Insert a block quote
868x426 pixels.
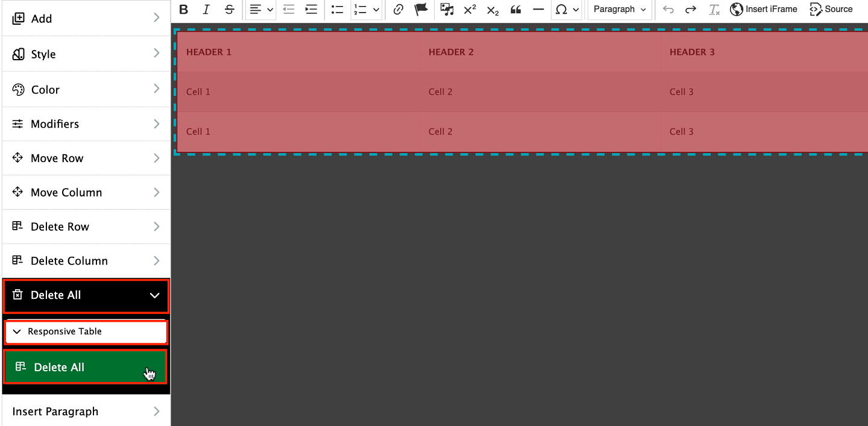515,10
